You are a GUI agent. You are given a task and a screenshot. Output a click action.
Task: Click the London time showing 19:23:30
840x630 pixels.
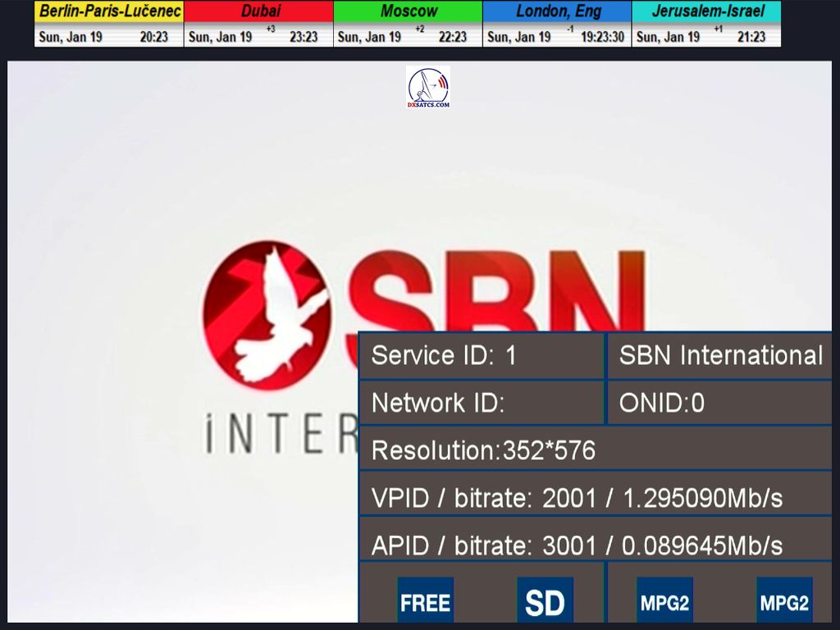[x=603, y=37]
